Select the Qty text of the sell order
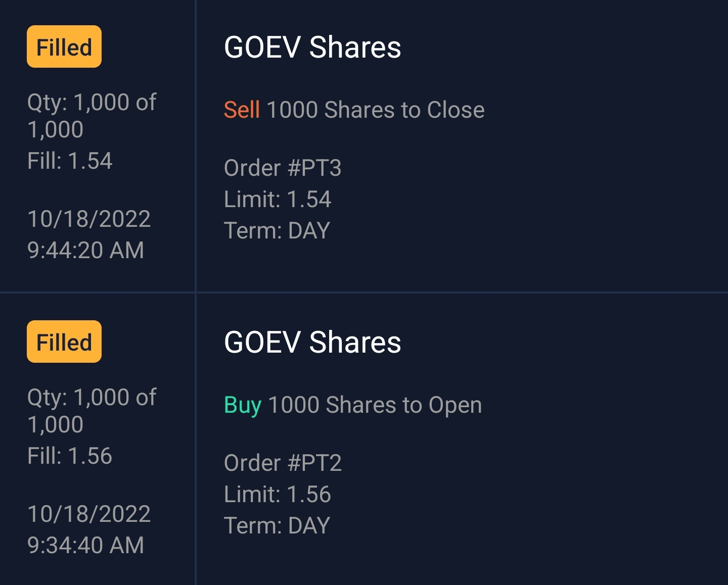Image resolution: width=728 pixels, height=585 pixels. coord(92,116)
